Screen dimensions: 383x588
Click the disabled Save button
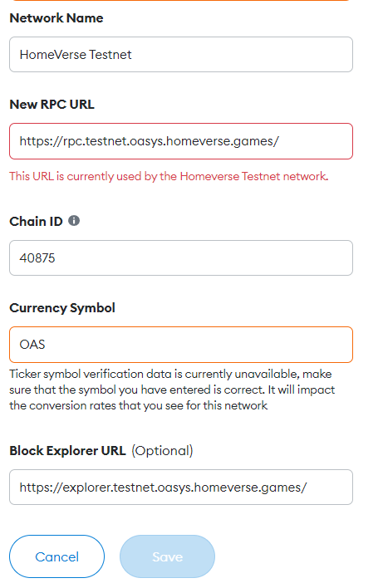click(x=167, y=556)
